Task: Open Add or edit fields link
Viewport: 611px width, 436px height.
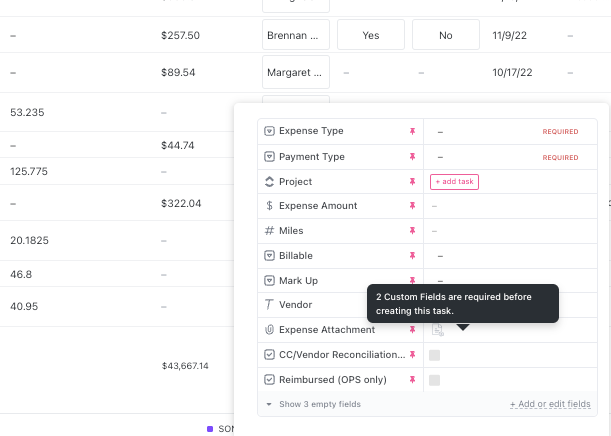Action: coord(550,404)
